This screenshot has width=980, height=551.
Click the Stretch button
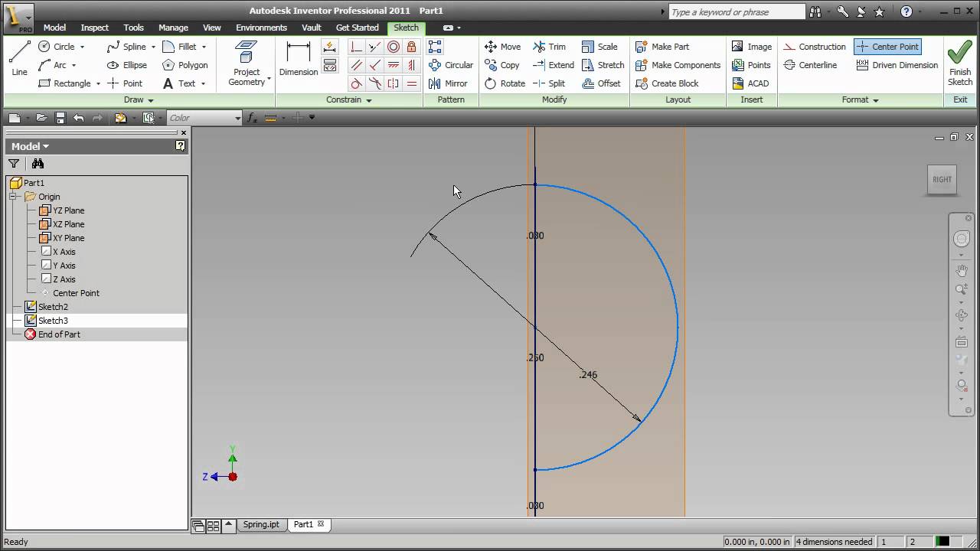click(603, 65)
